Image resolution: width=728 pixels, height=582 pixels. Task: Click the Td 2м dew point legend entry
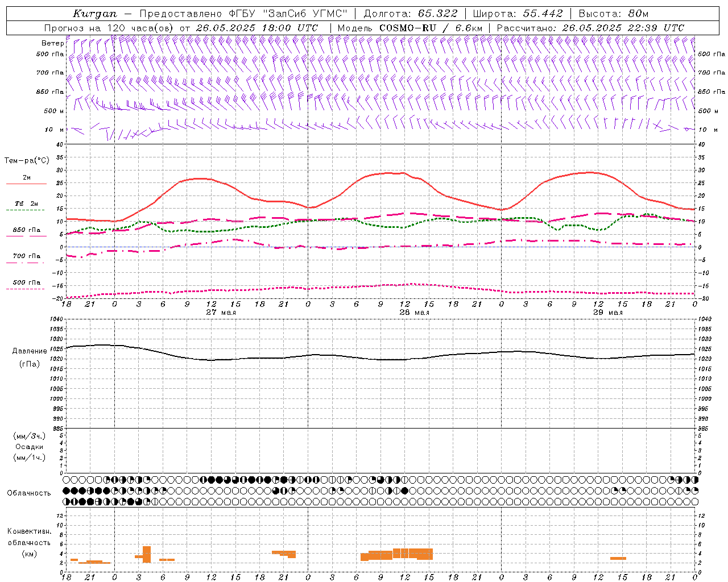(x=26, y=203)
